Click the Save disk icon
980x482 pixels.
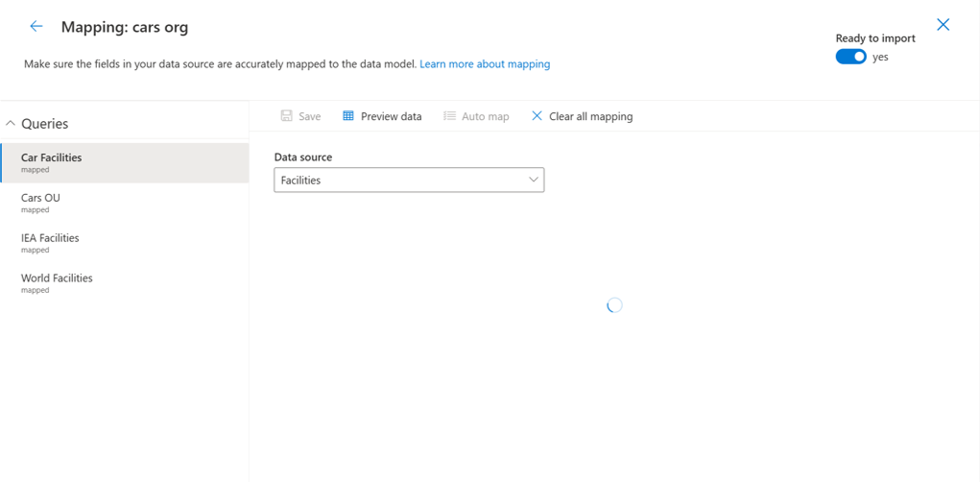click(286, 116)
